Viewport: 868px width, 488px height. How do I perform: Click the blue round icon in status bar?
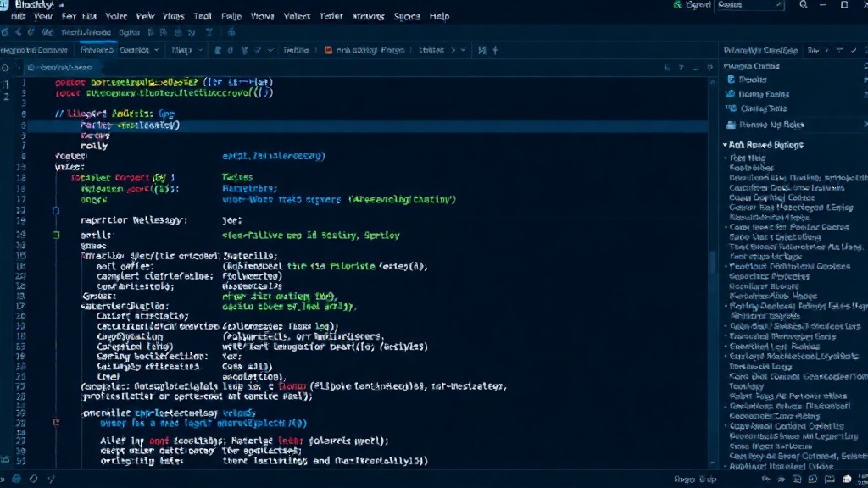pos(17,480)
